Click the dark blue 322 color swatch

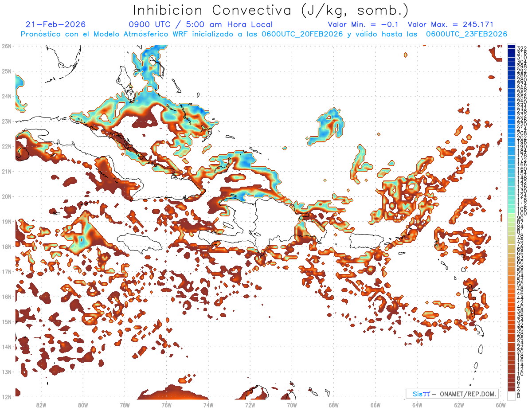click(511, 47)
